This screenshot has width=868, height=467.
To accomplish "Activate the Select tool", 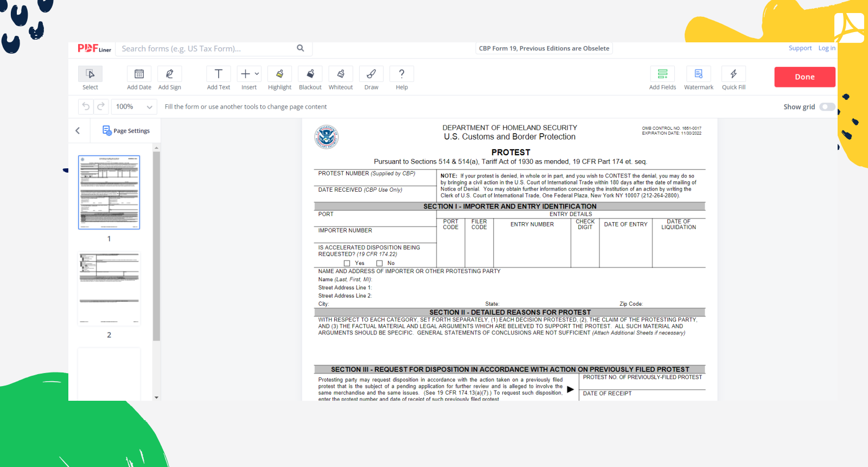I will click(x=90, y=74).
